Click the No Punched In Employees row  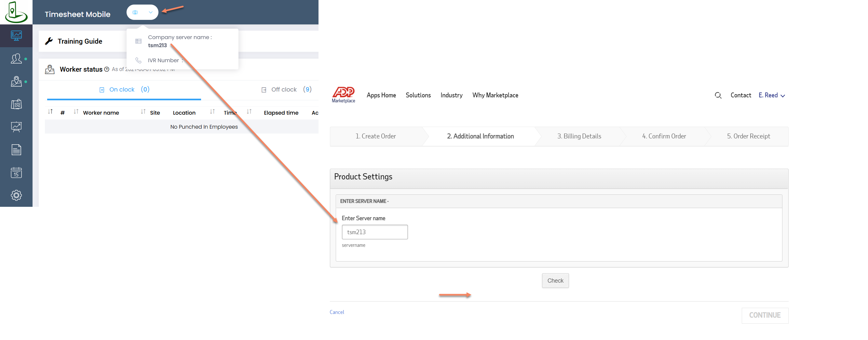[x=181, y=127]
